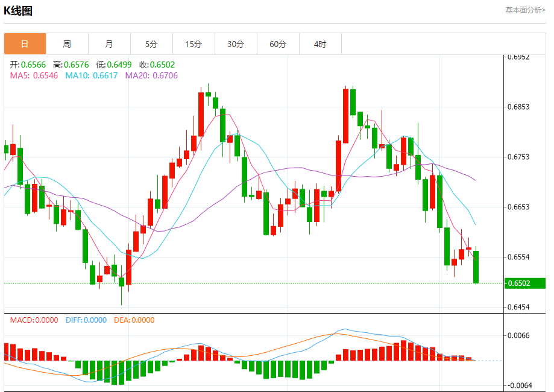Image resolution: width=554 pixels, height=392 pixels.
Task: Click the MA5: 0.6546 label
Action: [34, 75]
